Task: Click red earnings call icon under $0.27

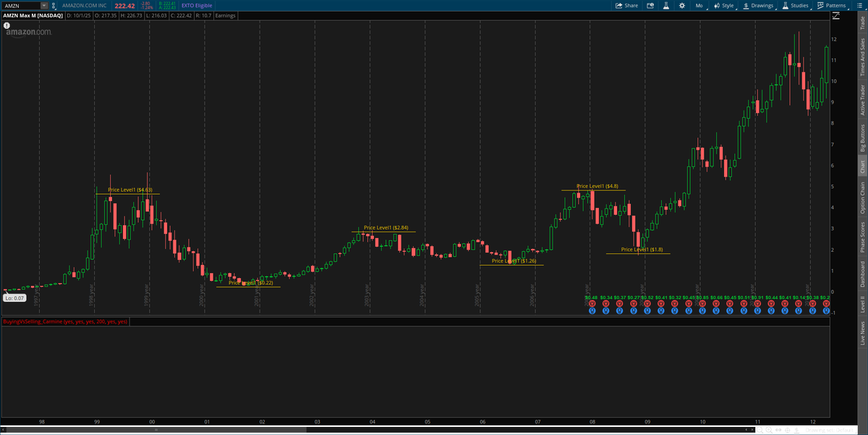Action: click(634, 303)
